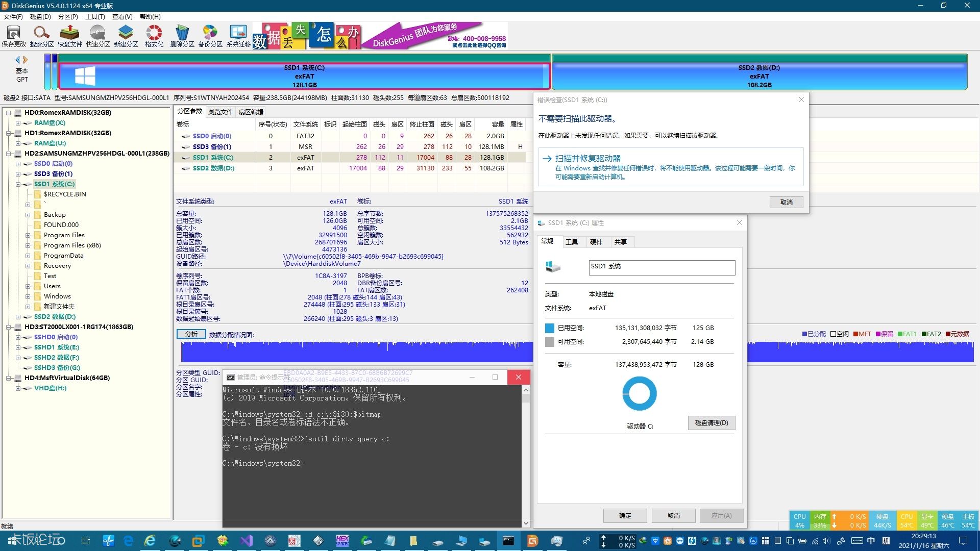Switch to the 扇区编辑 tab
Viewport: 980px width, 551px height.
click(251, 112)
